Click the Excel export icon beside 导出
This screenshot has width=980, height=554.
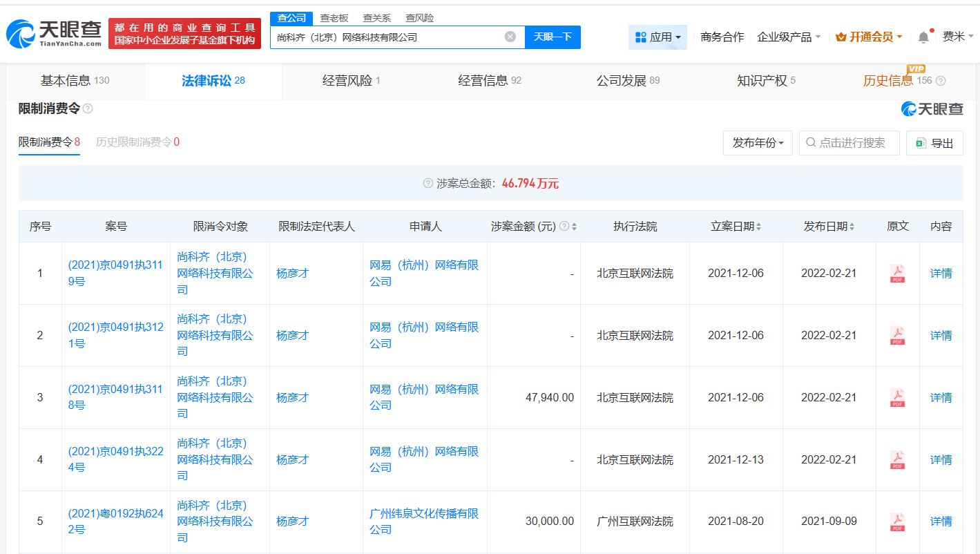point(921,143)
